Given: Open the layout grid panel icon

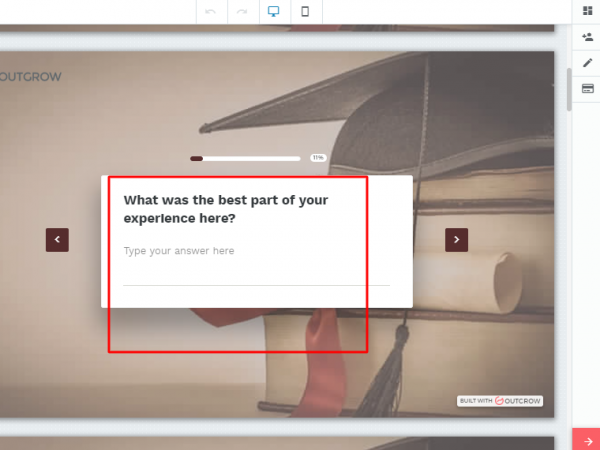Looking at the screenshot, I should [587, 10].
